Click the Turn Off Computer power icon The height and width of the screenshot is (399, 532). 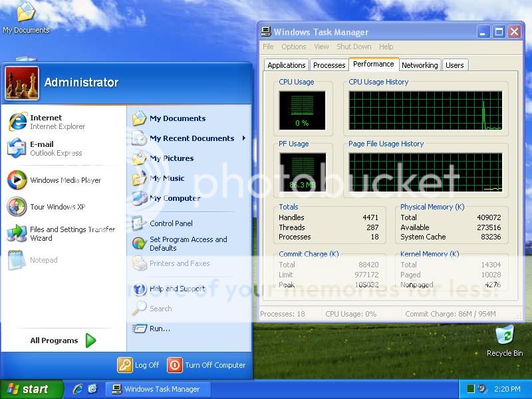coord(175,365)
